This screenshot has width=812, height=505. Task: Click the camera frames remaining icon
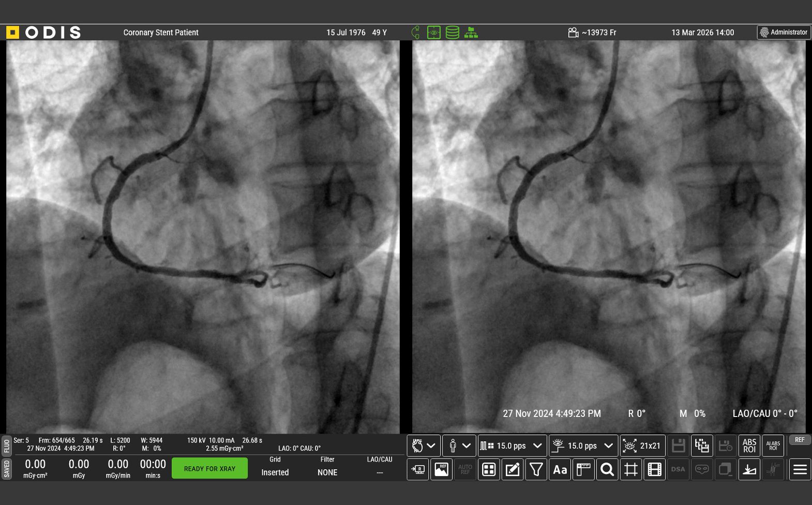click(573, 33)
